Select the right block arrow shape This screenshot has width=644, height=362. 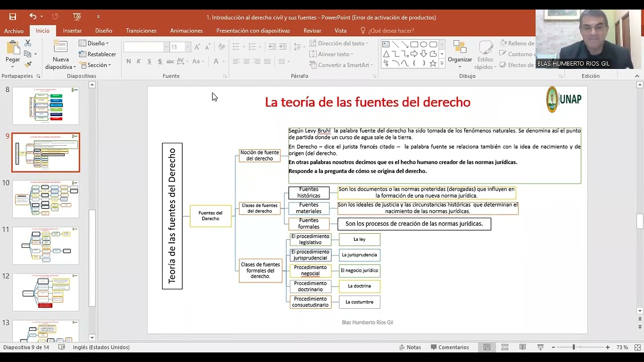(414, 54)
